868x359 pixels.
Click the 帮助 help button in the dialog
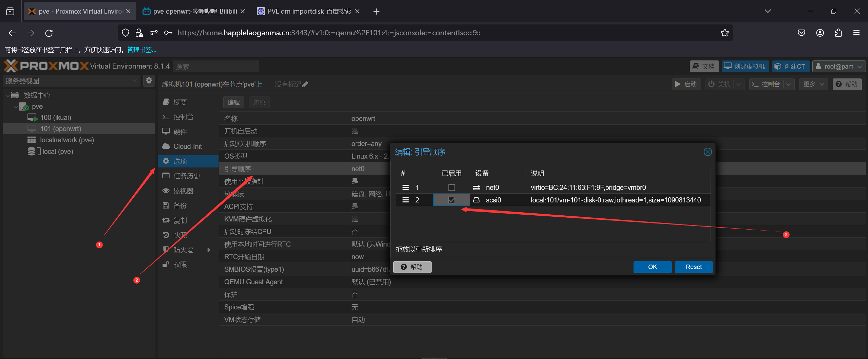click(x=412, y=267)
